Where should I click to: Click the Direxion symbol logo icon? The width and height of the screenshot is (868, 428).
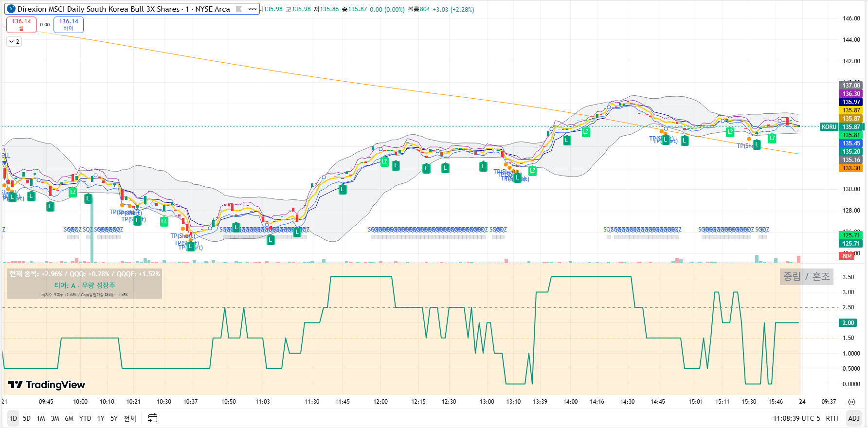pyautogui.click(x=11, y=9)
